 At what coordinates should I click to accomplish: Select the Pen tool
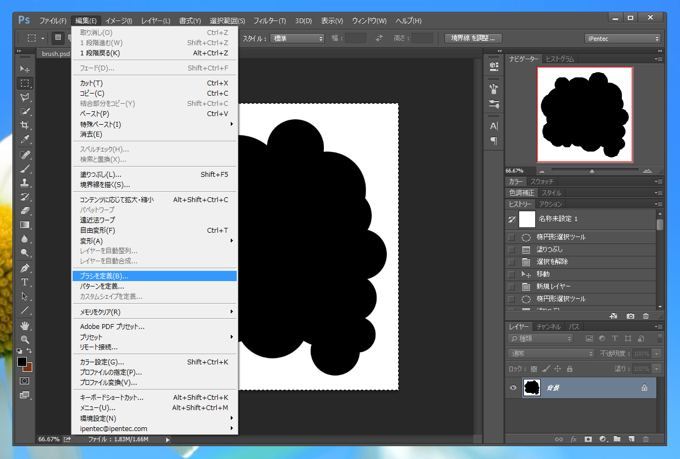pos(25,268)
